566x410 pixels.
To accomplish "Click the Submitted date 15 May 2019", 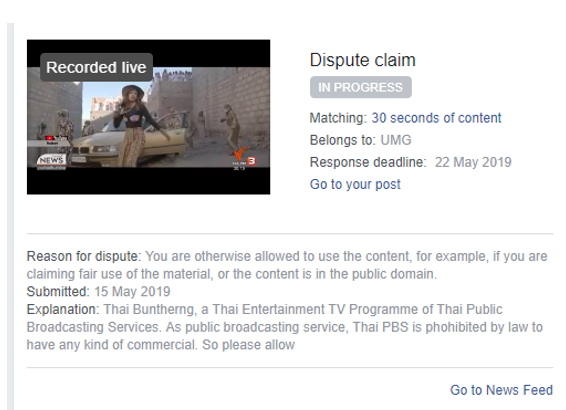I will (x=132, y=292).
